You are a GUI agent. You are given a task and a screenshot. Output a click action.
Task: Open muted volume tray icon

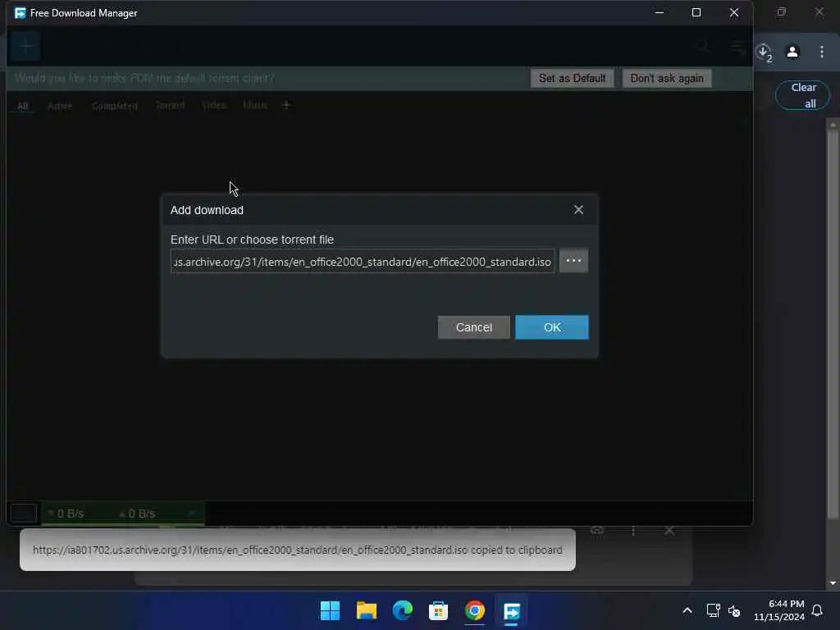tap(734, 610)
